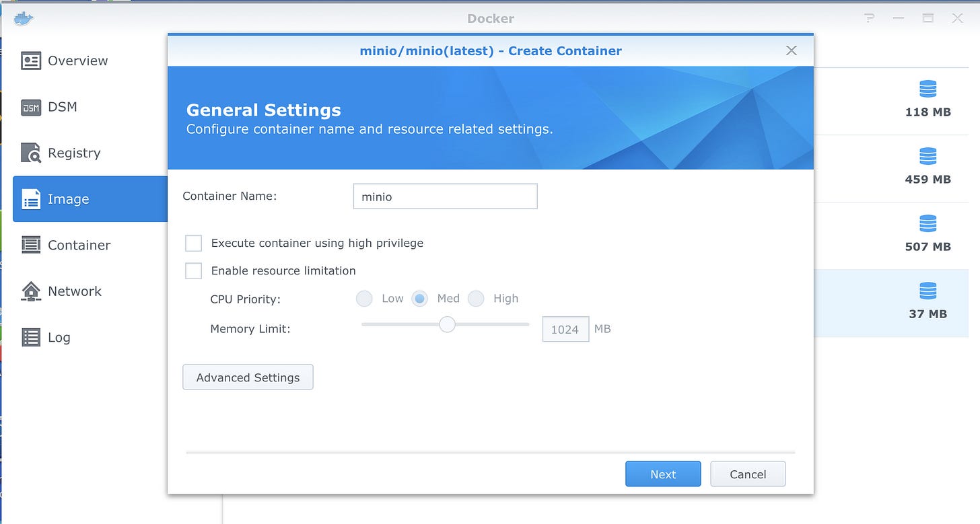
Task: Click the Memory Limit slider handle
Action: coord(447,325)
